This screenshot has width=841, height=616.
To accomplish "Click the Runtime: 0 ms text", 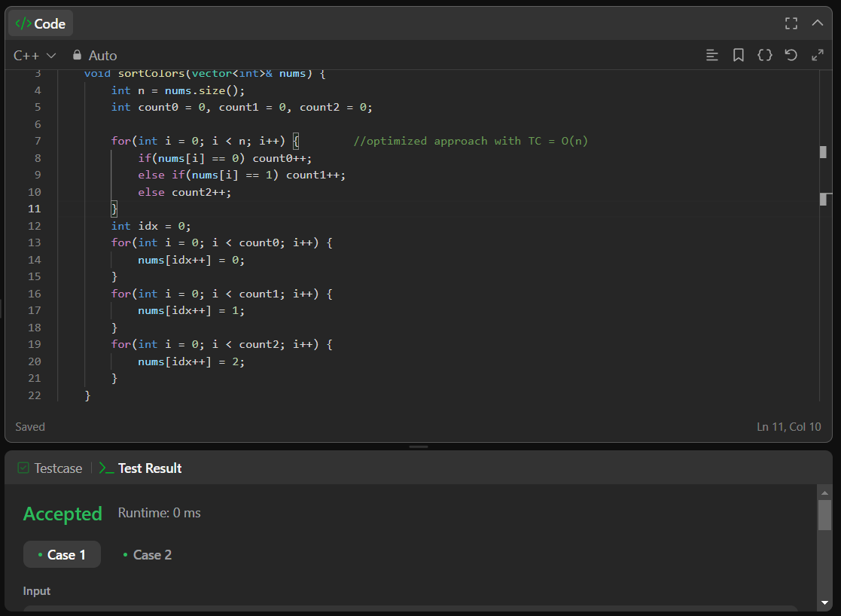I will 160,513.
